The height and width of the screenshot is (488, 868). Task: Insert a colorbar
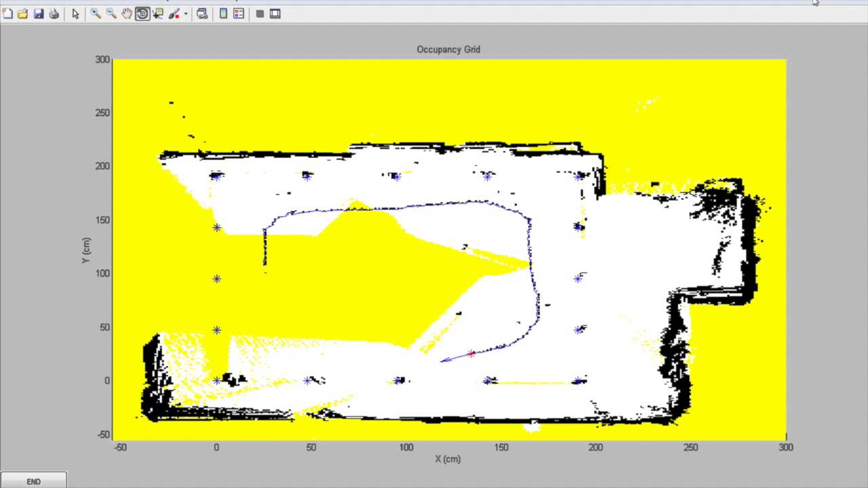click(x=223, y=14)
